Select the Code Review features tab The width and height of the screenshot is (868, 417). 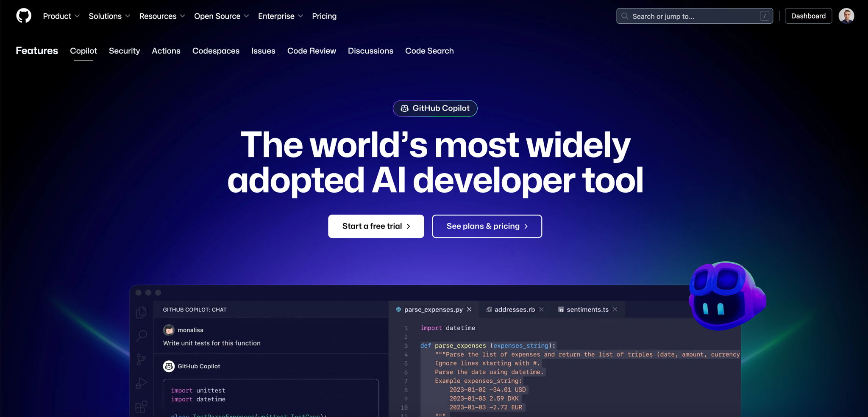312,51
